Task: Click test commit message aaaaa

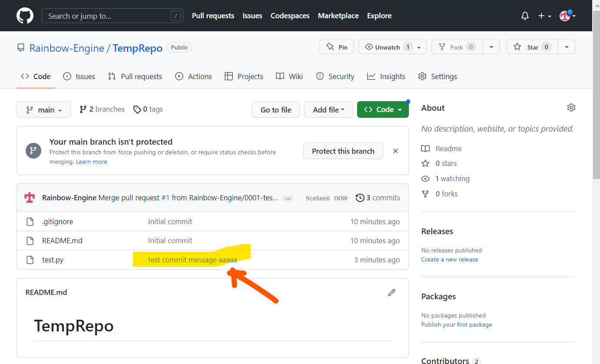Action: (192, 260)
